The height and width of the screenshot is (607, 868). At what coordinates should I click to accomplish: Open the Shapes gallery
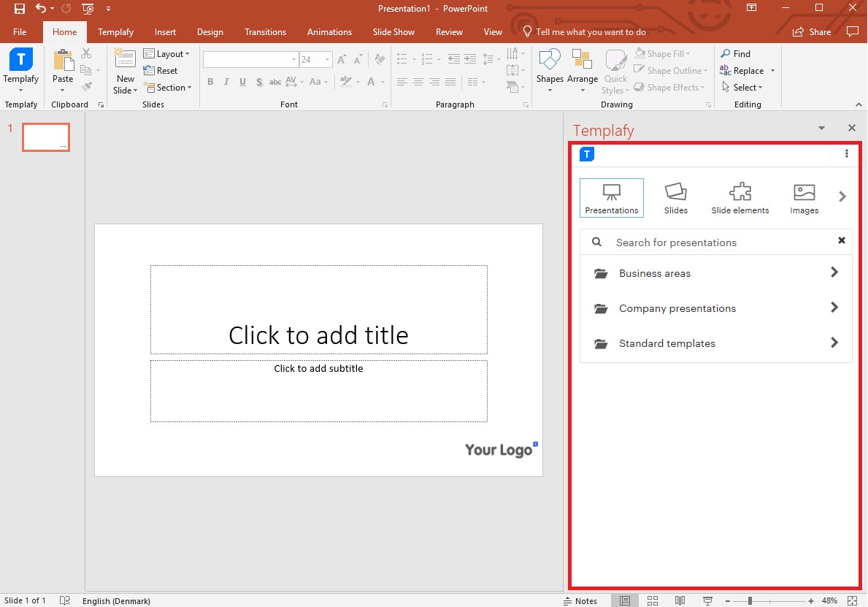click(x=550, y=71)
